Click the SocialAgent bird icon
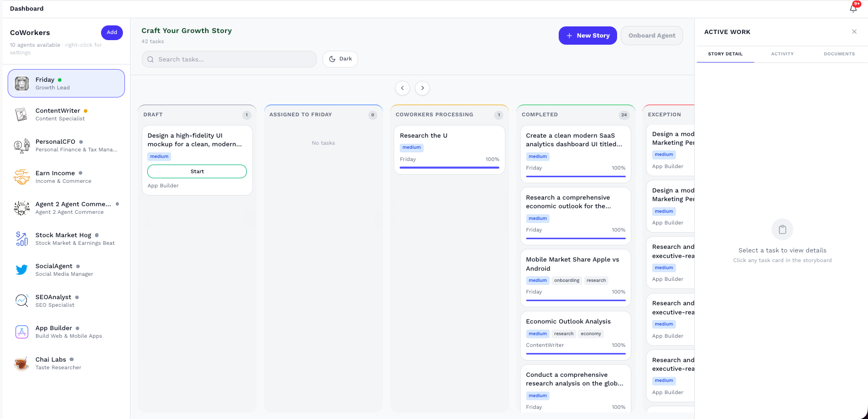This screenshot has height=419, width=868. pos(22,270)
